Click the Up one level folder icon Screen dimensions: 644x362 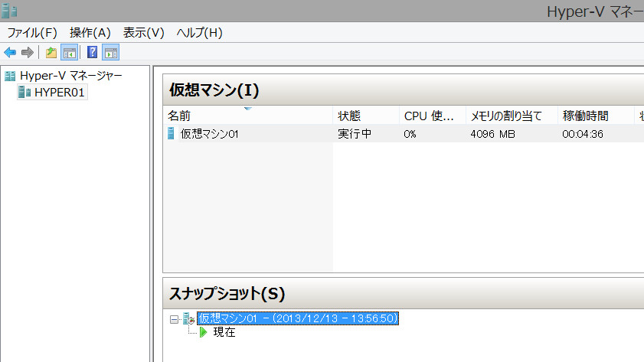coord(51,53)
